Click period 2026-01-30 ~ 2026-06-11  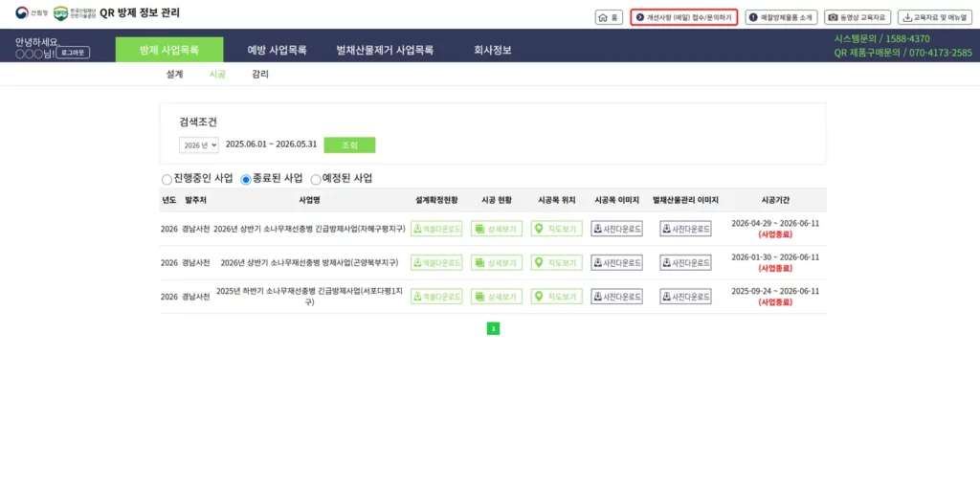tap(775, 257)
